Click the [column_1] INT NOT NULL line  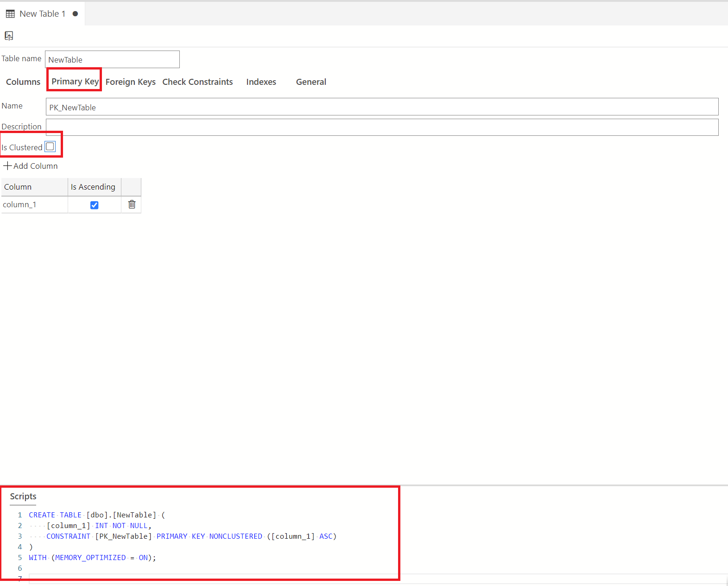tap(99, 526)
